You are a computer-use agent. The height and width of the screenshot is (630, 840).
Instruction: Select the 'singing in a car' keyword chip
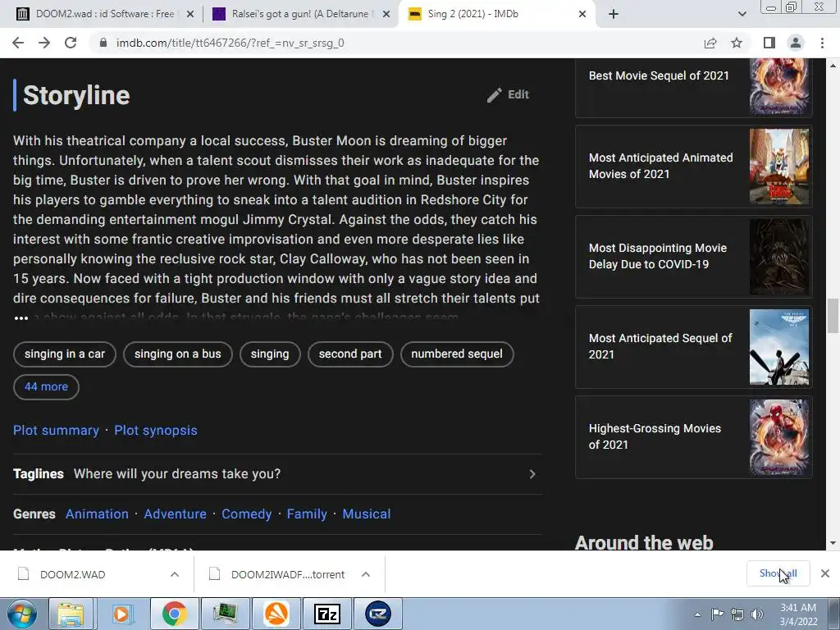[64, 354]
